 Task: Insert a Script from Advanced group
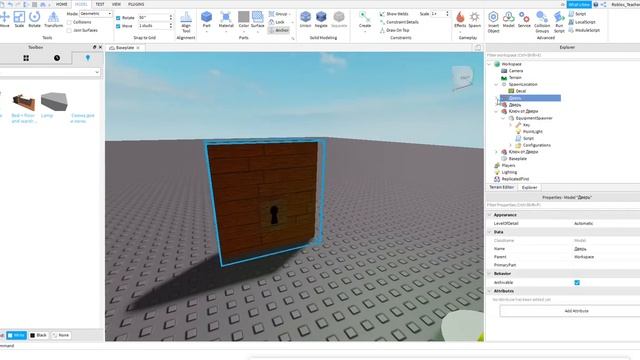click(x=577, y=14)
